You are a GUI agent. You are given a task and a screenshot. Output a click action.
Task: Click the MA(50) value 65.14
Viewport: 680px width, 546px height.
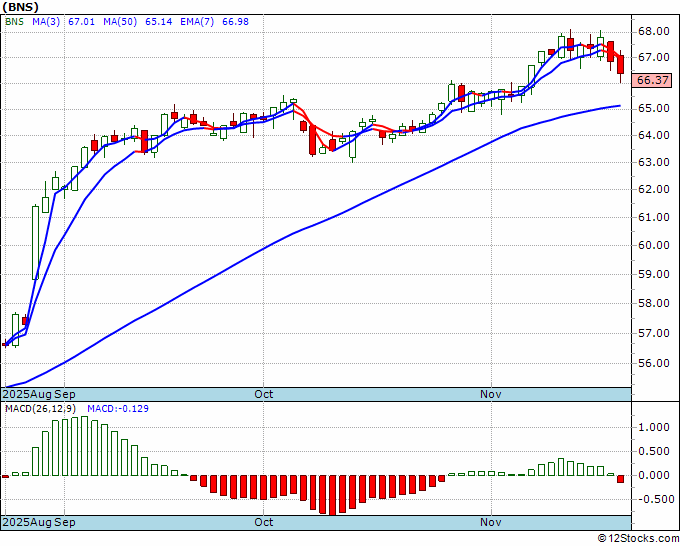158,22
